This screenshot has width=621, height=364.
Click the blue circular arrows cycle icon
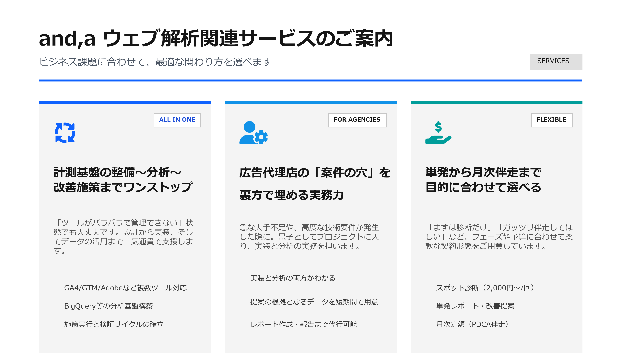65,133
